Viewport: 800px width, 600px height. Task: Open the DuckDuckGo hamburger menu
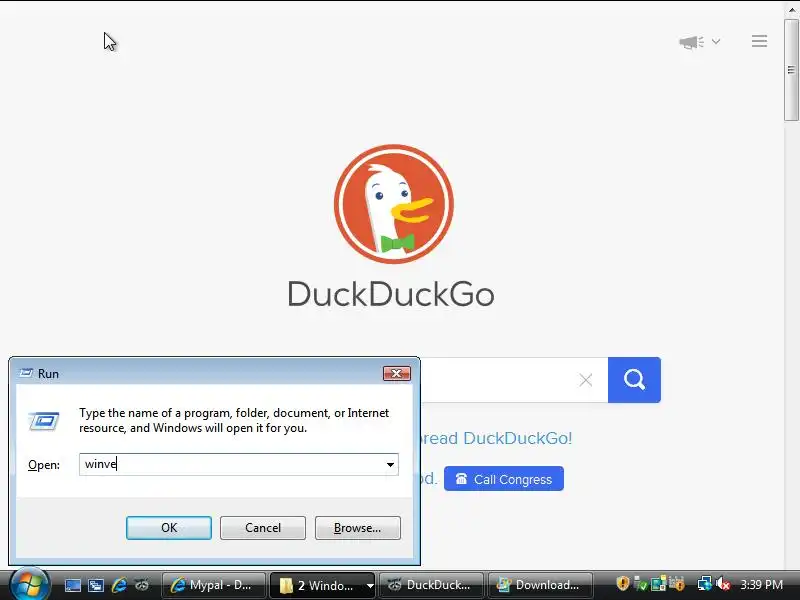(759, 41)
